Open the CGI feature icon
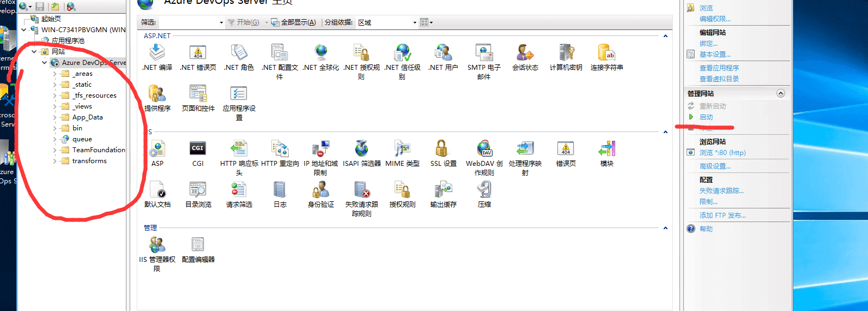The image size is (868, 311). [197, 149]
